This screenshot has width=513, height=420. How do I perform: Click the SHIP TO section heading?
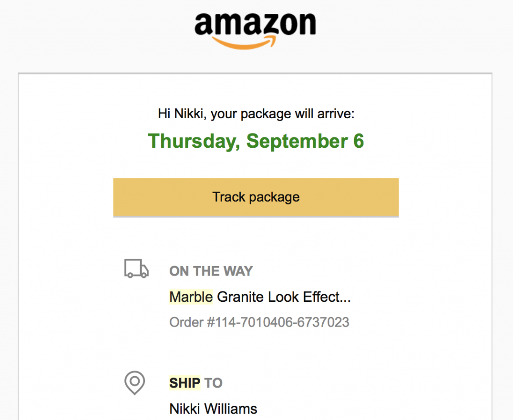196,383
